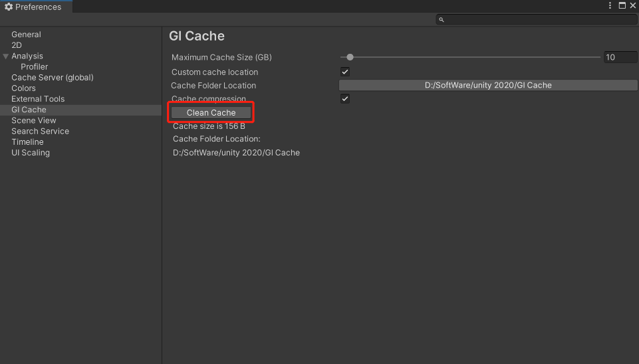Open the External Tools preferences
This screenshot has width=639, height=364.
(x=38, y=99)
